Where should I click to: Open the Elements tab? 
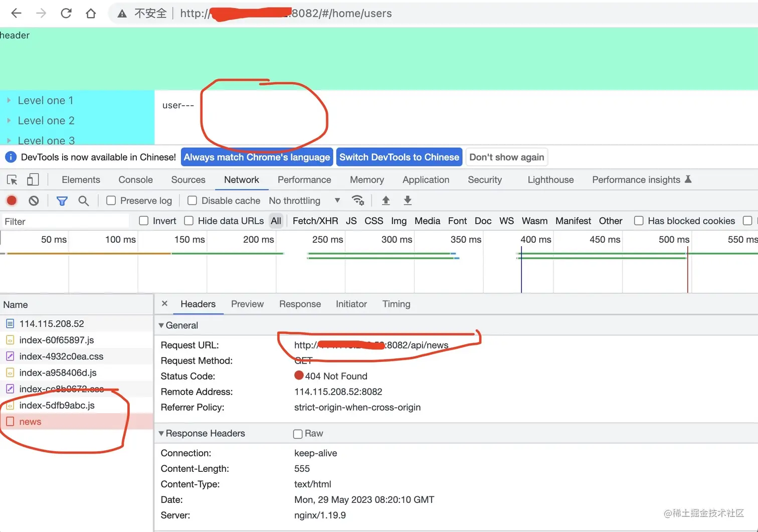coord(81,180)
